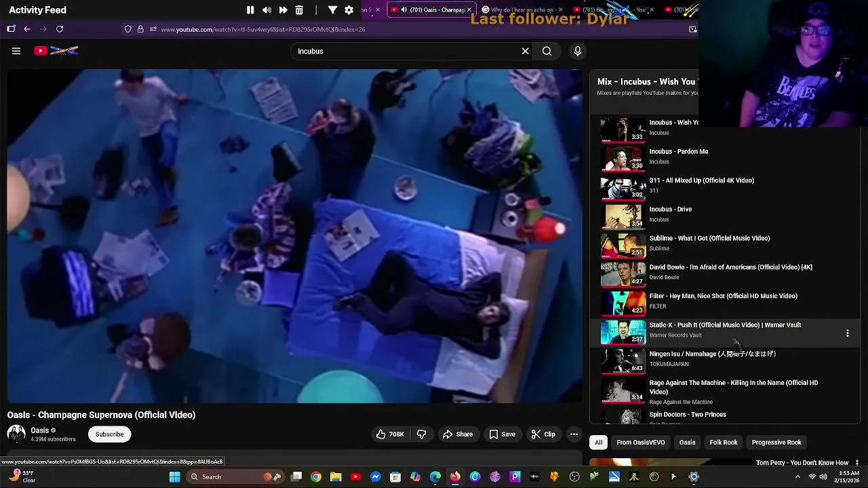Open tracking protection shield icon

[127, 29]
